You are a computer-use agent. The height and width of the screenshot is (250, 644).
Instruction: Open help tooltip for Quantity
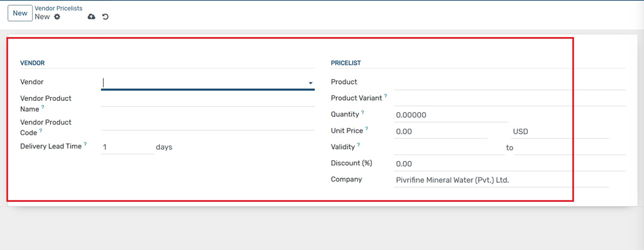(363, 112)
